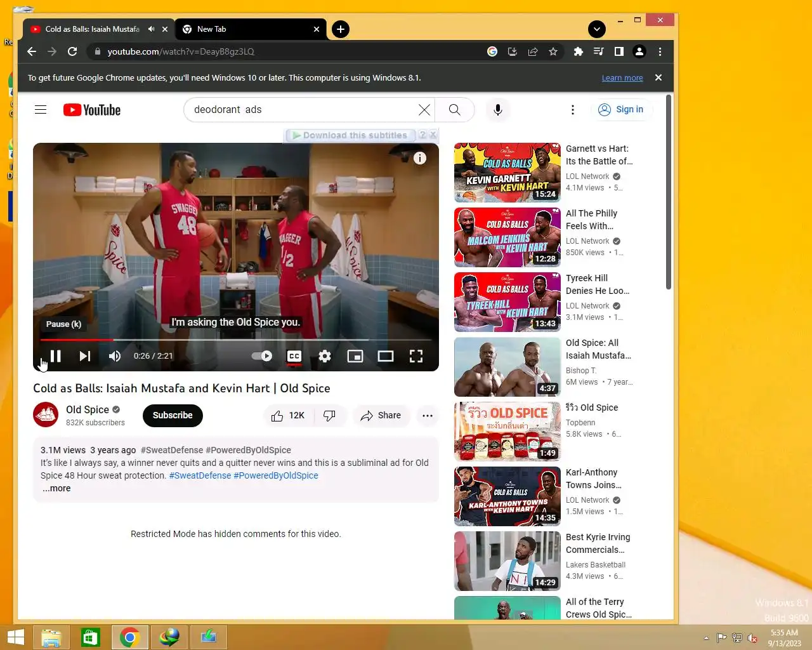Image resolution: width=812 pixels, height=650 pixels.
Task: Open more actions menu beside Share
Action: point(428,415)
